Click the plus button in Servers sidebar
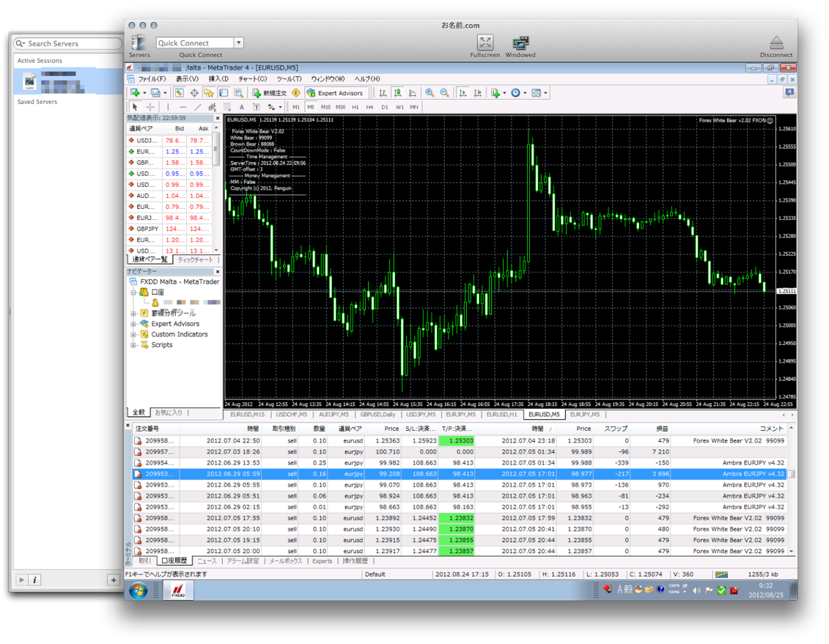This screenshot has height=644, width=829. click(113, 580)
